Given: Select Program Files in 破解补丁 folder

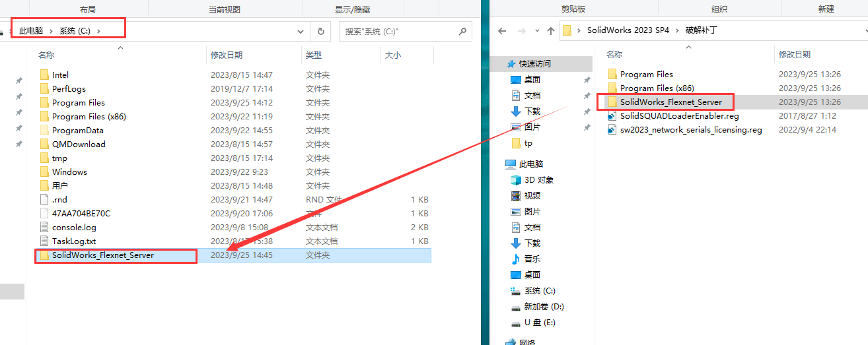Looking at the screenshot, I should tap(647, 74).
